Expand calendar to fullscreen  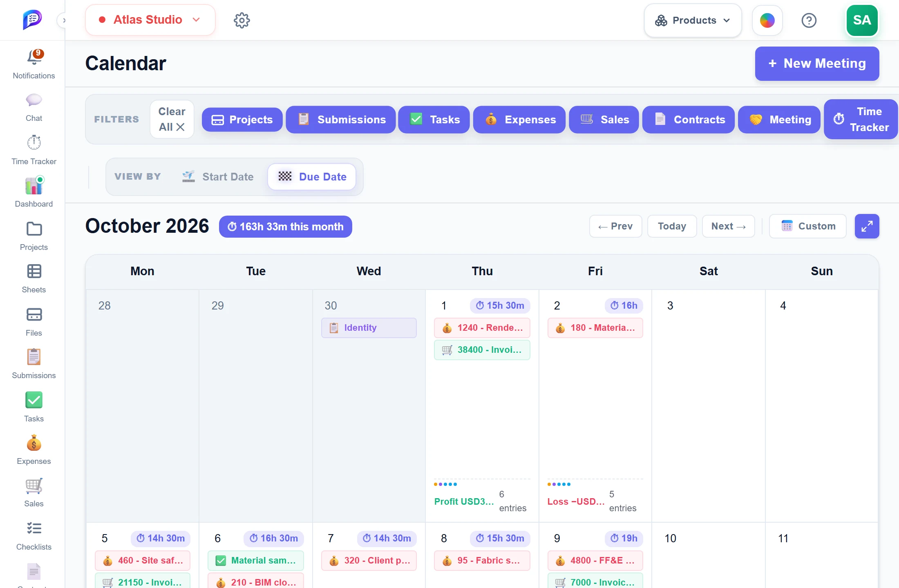coord(867,226)
